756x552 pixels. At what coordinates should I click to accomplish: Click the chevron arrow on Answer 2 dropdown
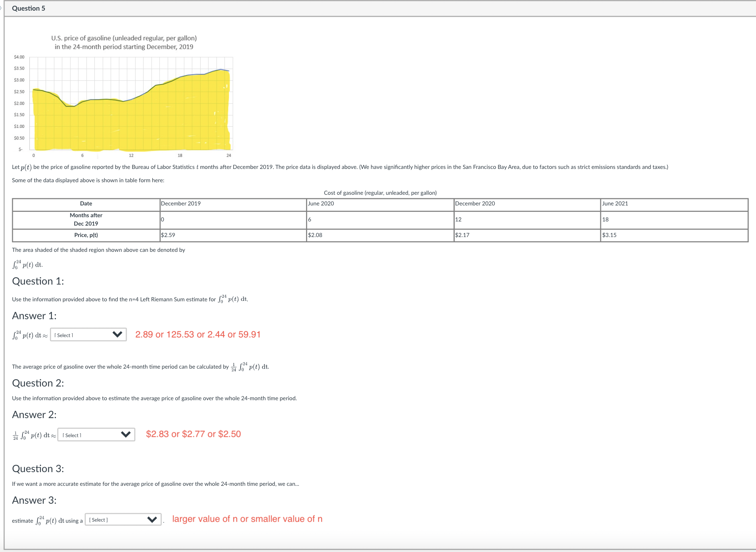click(x=126, y=434)
